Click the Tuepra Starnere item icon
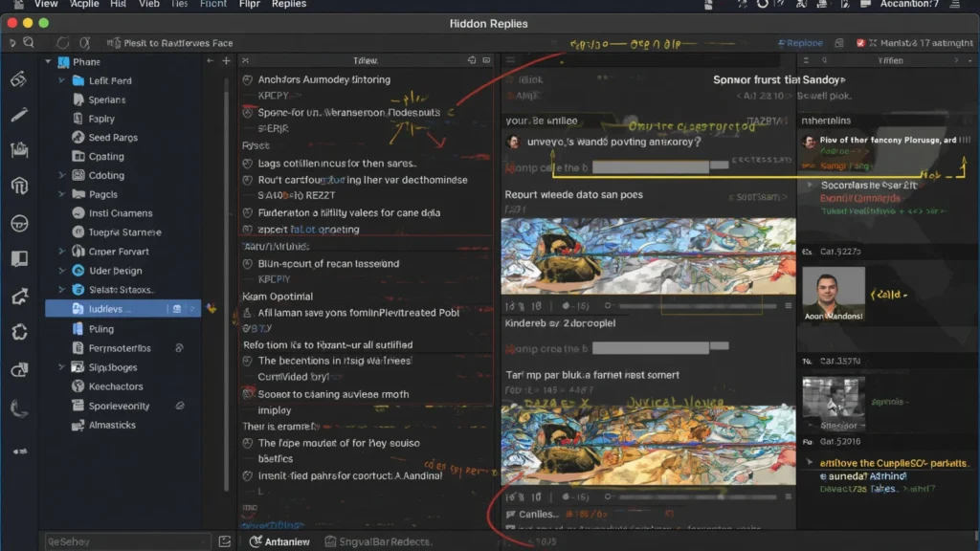This screenshot has width=980, height=551. [78, 231]
